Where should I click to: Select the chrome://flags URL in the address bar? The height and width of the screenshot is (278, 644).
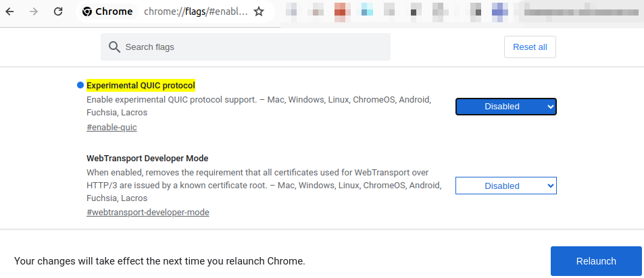tap(196, 12)
